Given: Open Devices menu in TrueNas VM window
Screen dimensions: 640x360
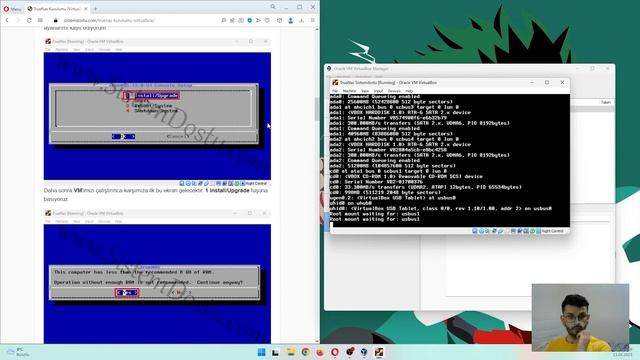Looking at the screenshot, I should point(394,91).
